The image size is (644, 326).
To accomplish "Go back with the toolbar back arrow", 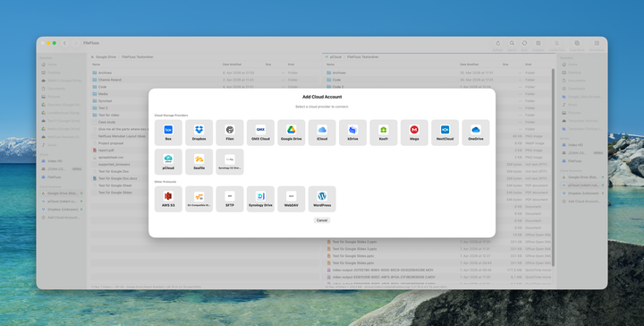I will pyautogui.click(x=64, y=43).
